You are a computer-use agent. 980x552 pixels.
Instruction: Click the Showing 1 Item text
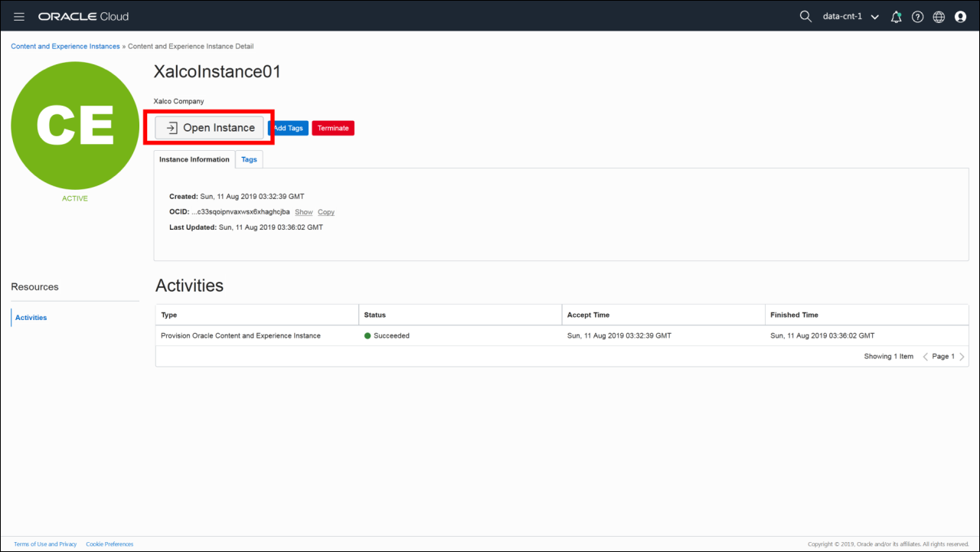tap(889, 357)
